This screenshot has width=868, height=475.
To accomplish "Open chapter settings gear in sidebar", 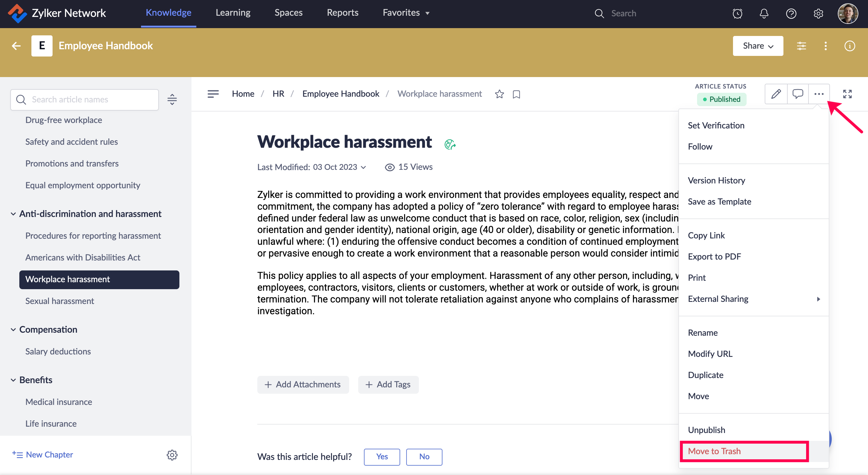I will click(x=172, y=455).
